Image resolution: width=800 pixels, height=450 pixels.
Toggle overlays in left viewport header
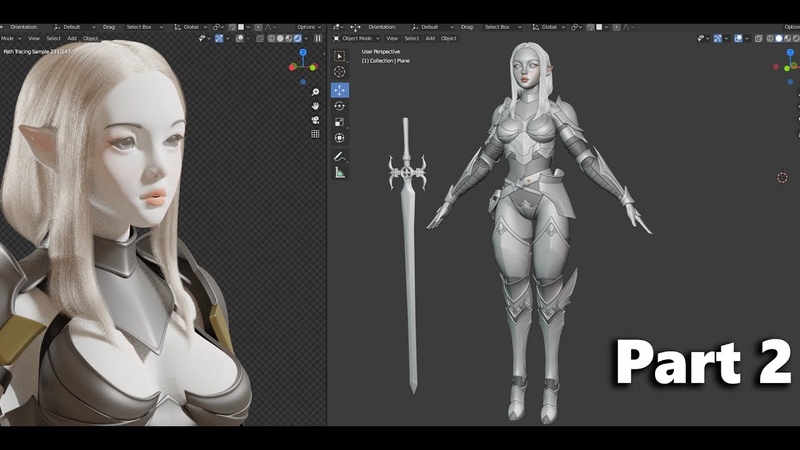pyautogui.click(x=240, y=38)
